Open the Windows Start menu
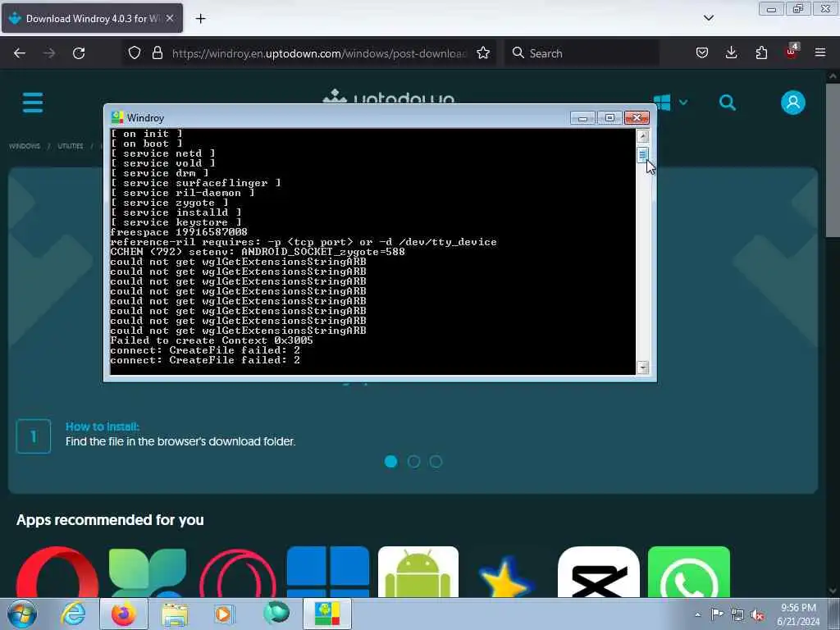 (22, 614)
